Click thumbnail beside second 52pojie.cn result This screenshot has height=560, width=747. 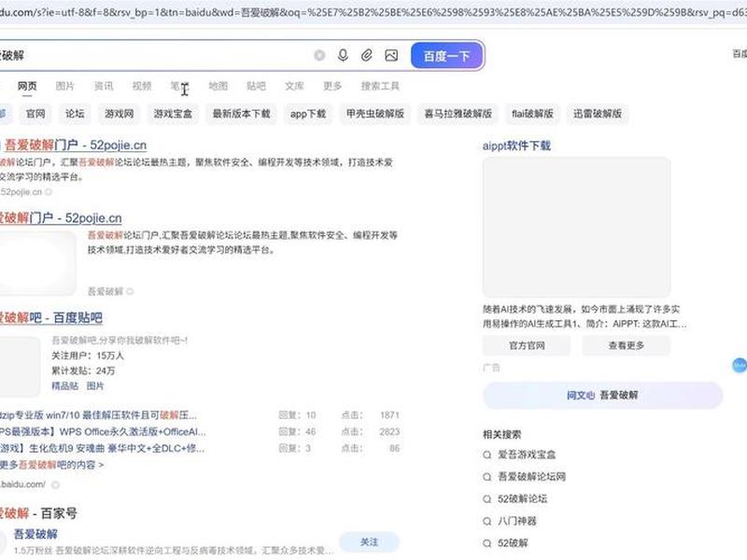coord(37,263)
